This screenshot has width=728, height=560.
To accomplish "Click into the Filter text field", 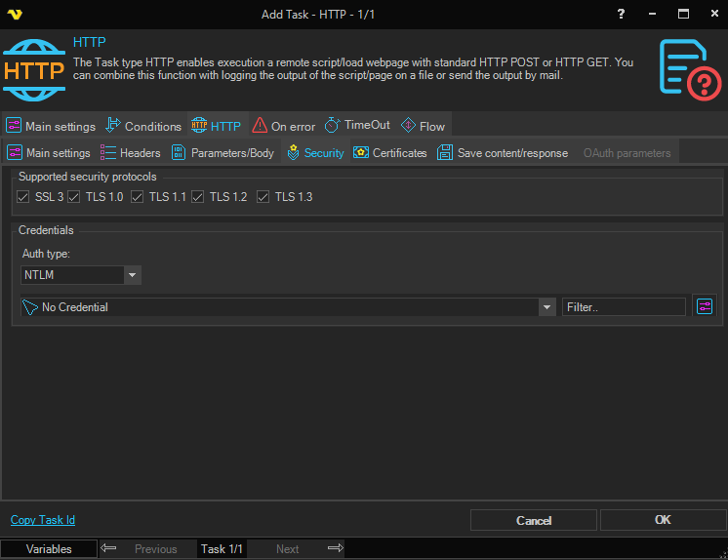I will click(624, 307).
